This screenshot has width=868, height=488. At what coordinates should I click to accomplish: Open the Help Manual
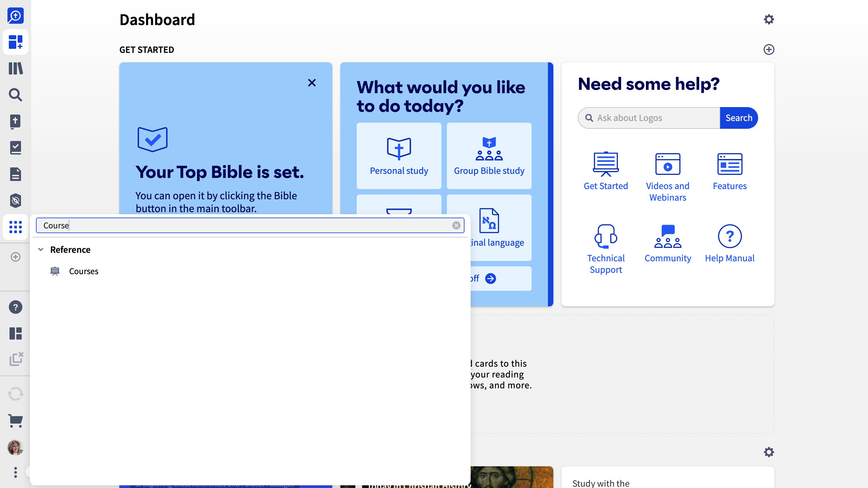click(730, 243)
